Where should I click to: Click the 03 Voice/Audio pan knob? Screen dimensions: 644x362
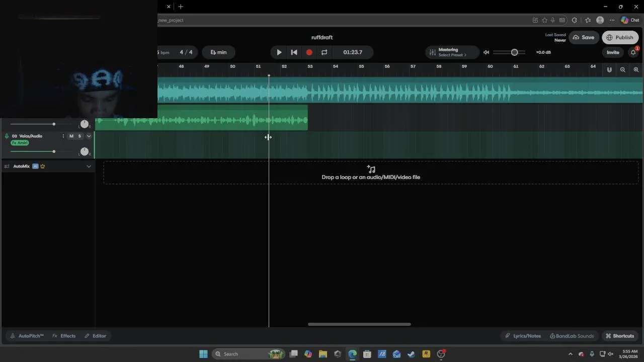coord(85,151)
